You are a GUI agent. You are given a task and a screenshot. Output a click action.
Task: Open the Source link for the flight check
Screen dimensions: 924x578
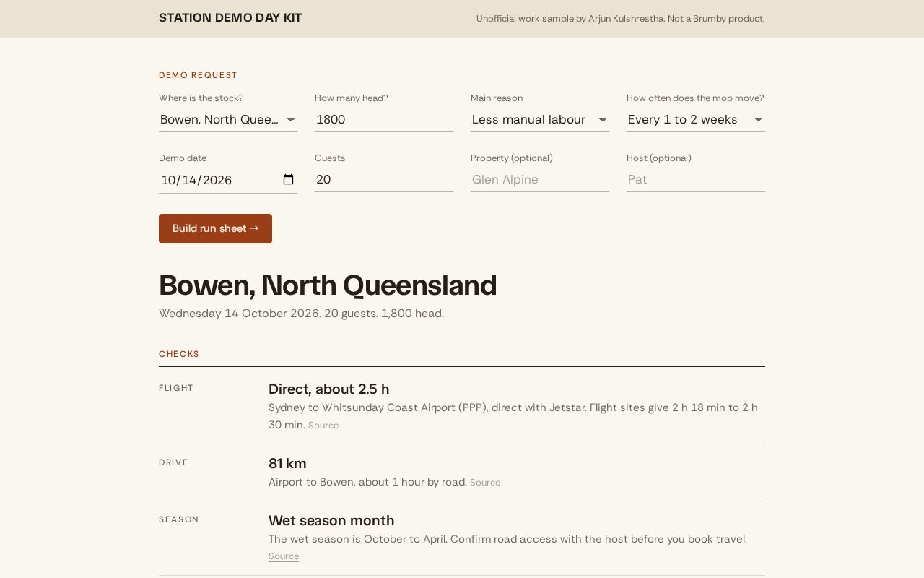point(323,426)
